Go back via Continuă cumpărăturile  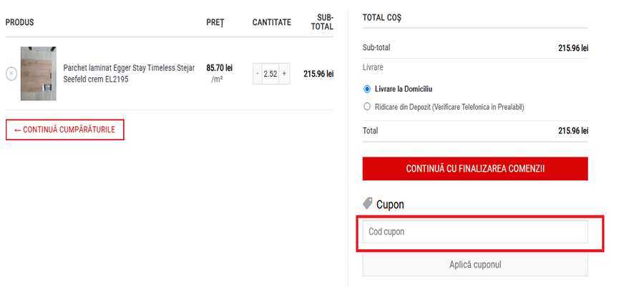[x=65, y=130]
